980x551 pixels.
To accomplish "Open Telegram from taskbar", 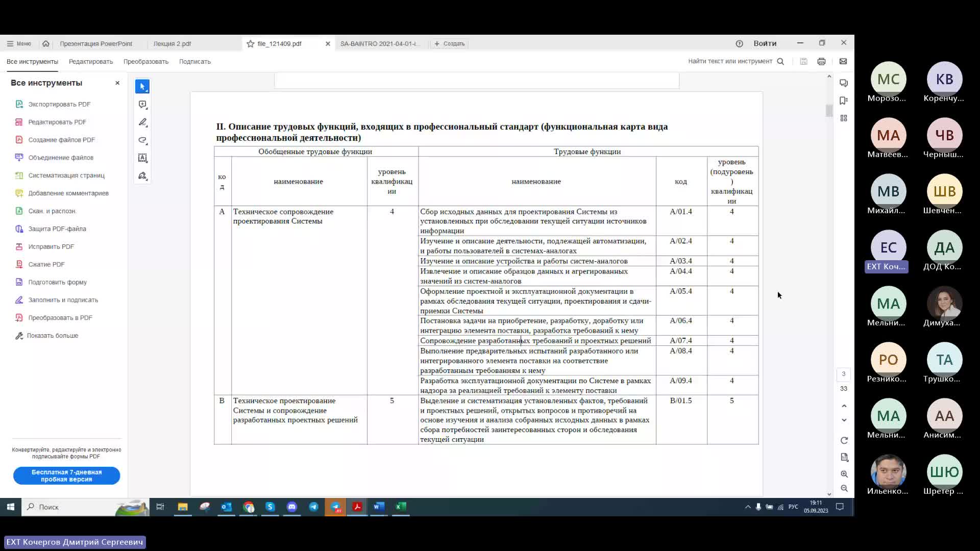I will click(313, 507).
